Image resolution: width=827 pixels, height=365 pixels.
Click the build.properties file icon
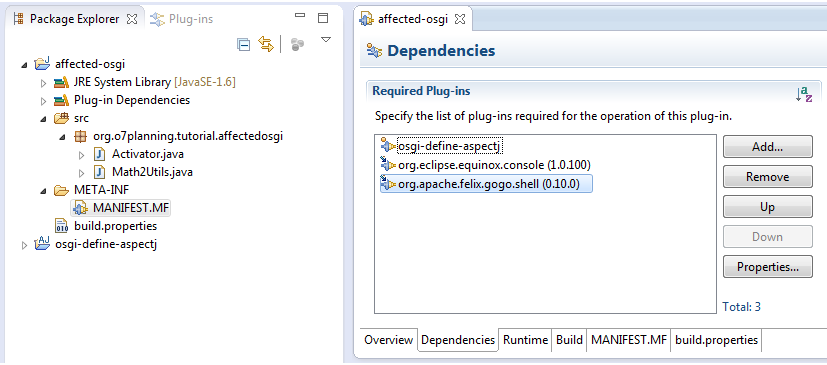click(62, 226)
